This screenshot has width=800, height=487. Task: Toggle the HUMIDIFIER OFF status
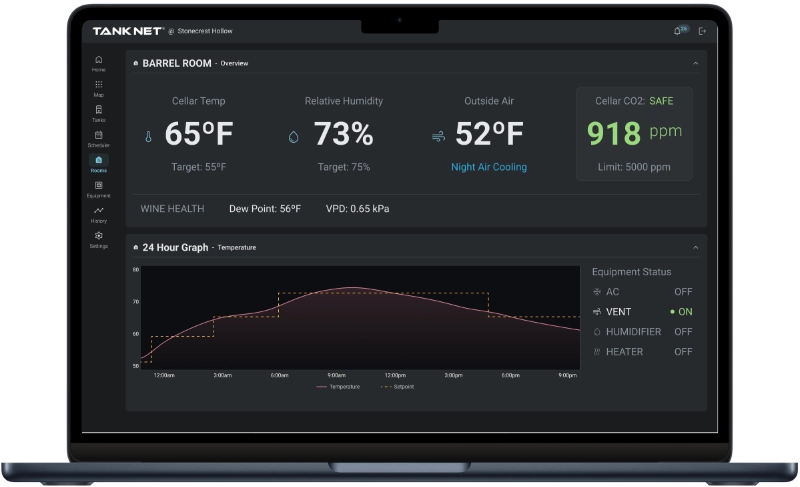click(683, 332)
